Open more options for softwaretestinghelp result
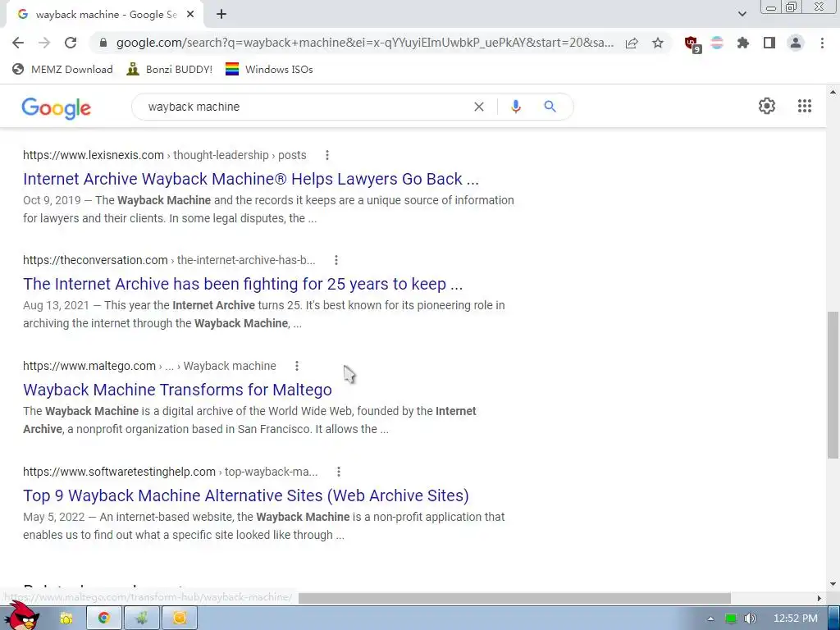840x630 pixels. click(x=338, y=472)
